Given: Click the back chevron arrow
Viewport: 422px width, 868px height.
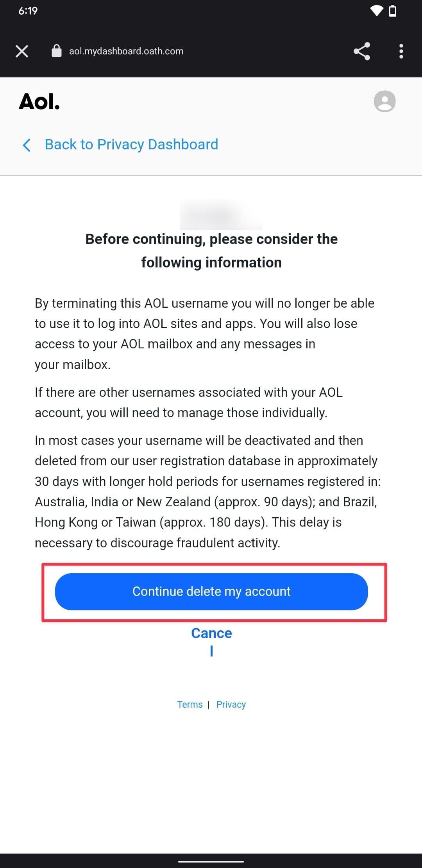Looking at the screenshot, I should point(27,145).
